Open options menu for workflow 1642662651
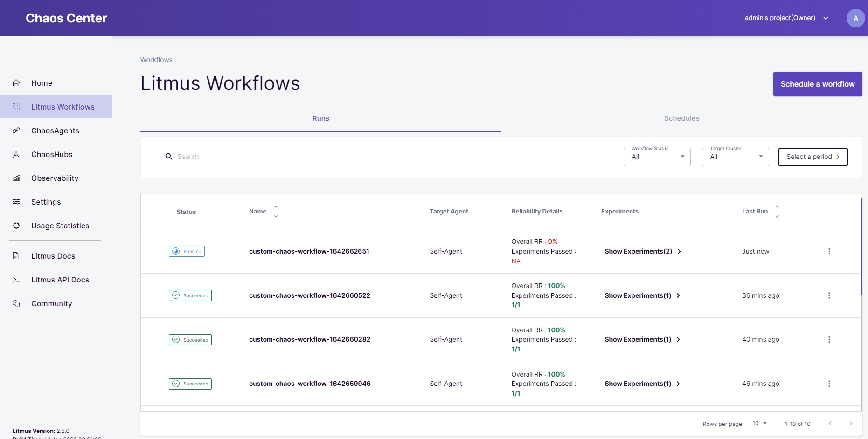Screen dimensions: 868x439 (829, 251)
